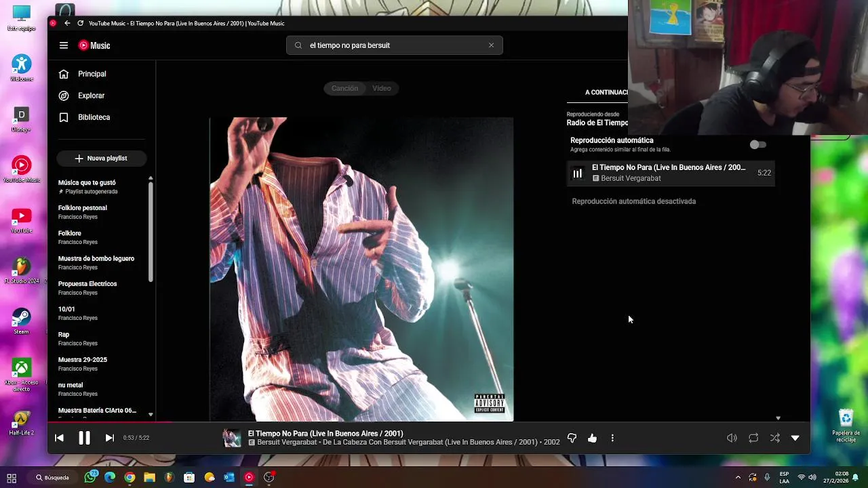Open the Welcome accessibility shortcut on desktop
This screenshot has width=868, height=488.
(22, 68)
